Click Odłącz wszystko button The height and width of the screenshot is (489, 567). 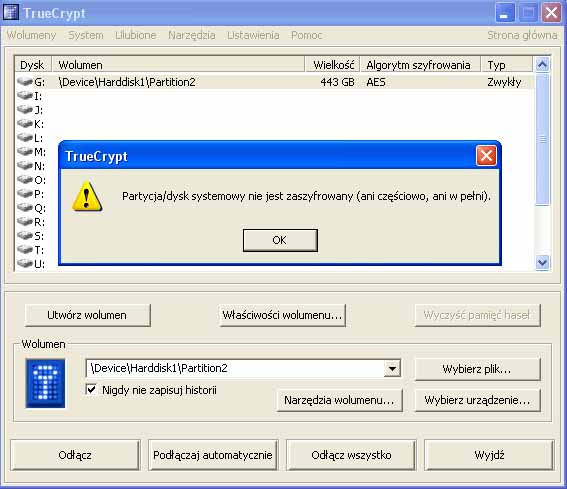tap(351, 455)
